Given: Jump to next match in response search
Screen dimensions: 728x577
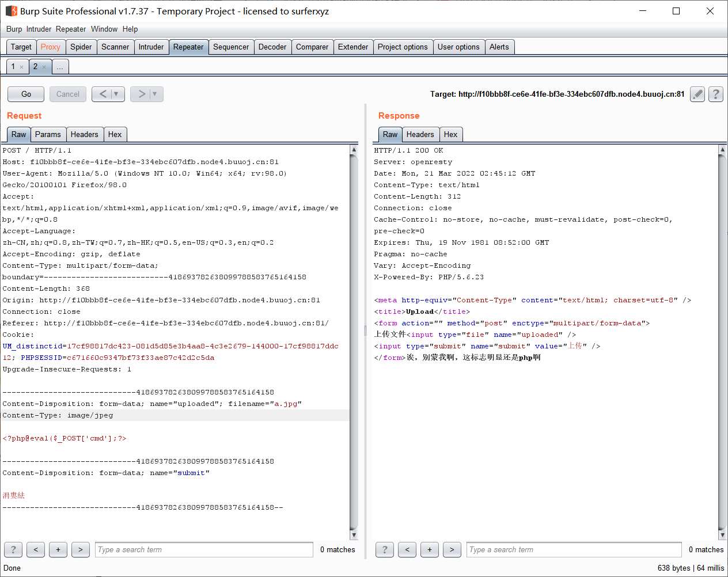Looking at the screenshot, I should tap(452, 550).
